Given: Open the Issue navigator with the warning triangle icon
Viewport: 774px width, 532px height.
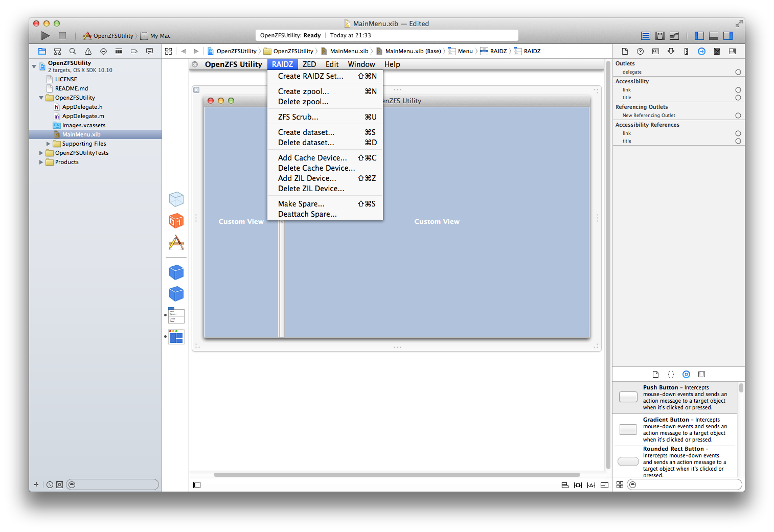Looking at the screenshot, I should (x=88, y=51).
